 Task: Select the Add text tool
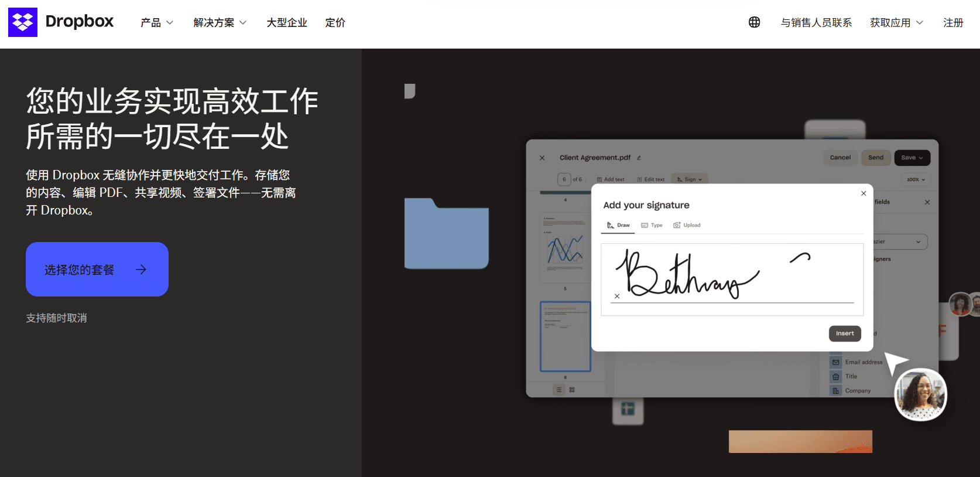point(611,179)
